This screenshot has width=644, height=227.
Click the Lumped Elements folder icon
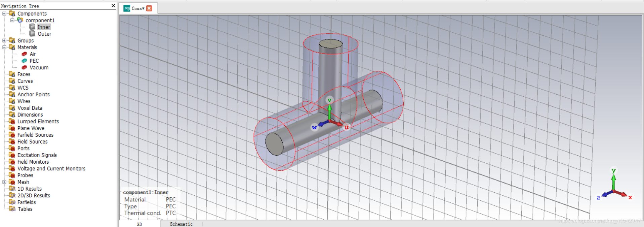12,121
